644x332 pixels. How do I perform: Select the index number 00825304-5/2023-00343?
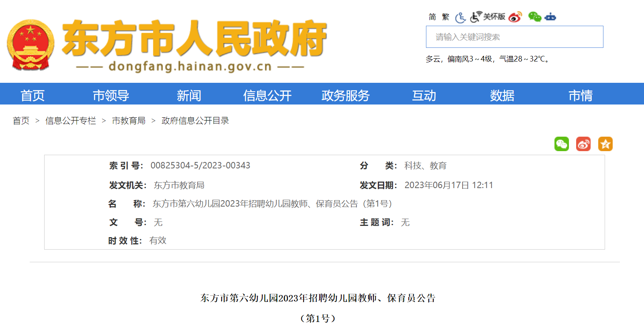pyautogui.click(x=200, y=166)
